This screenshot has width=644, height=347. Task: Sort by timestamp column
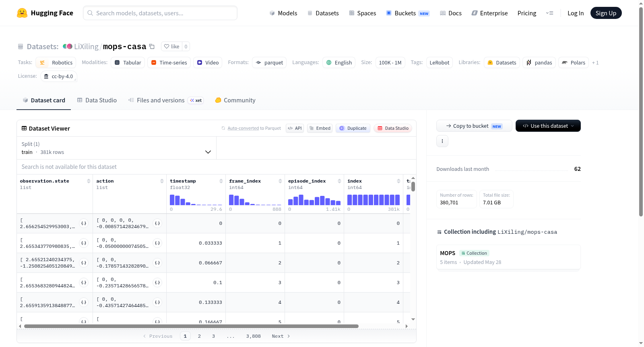pyautogui.click(x=221, y=181)
